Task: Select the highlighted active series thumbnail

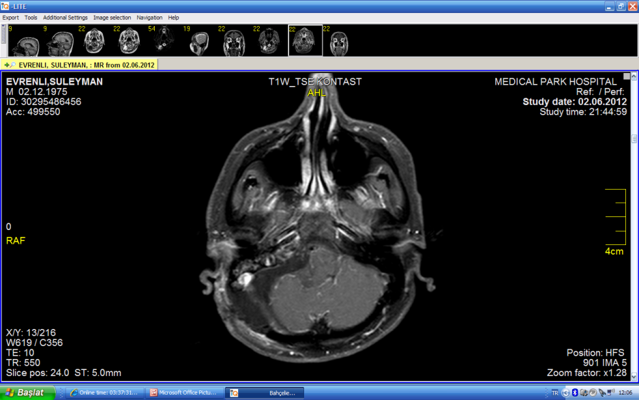Action: pos(305,40)
